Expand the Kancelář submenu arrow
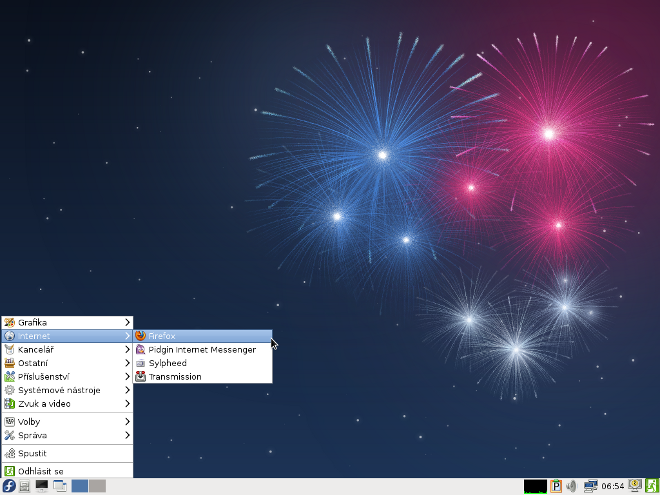 point(127,350)
